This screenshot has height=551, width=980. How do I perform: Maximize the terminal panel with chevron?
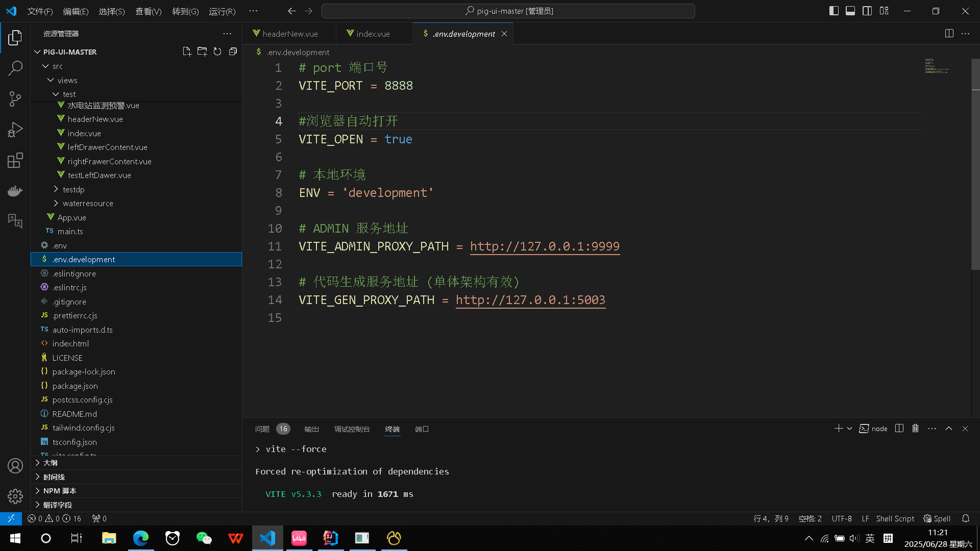949,429
